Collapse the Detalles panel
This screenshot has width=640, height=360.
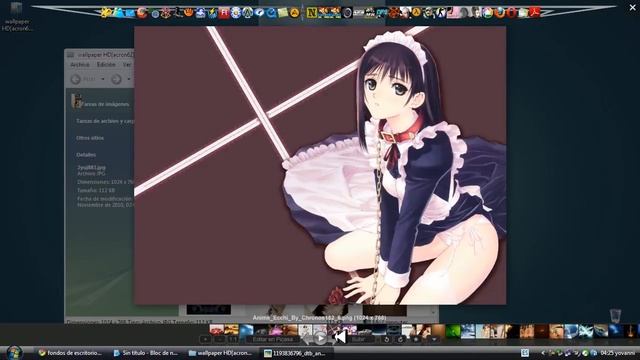(86, 155)
